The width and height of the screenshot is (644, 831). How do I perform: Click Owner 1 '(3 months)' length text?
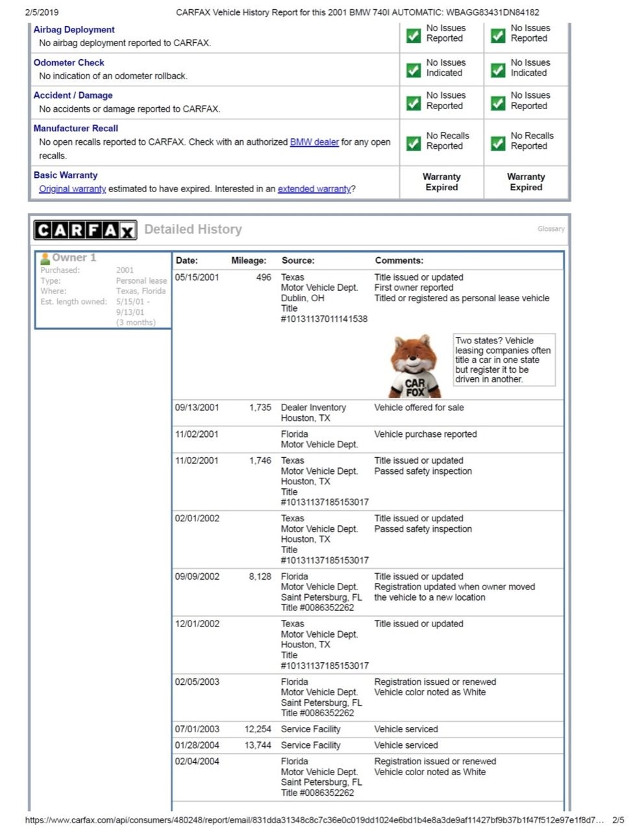coord(136,323)
